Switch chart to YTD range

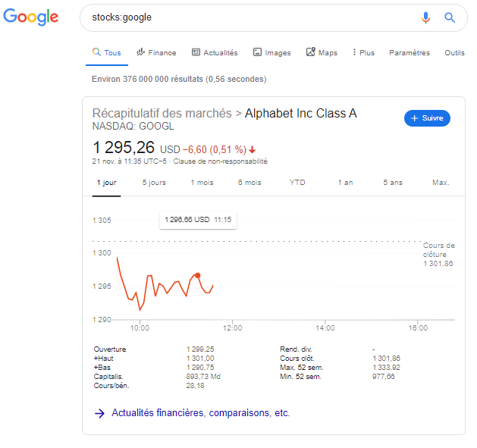pos(297,183)
